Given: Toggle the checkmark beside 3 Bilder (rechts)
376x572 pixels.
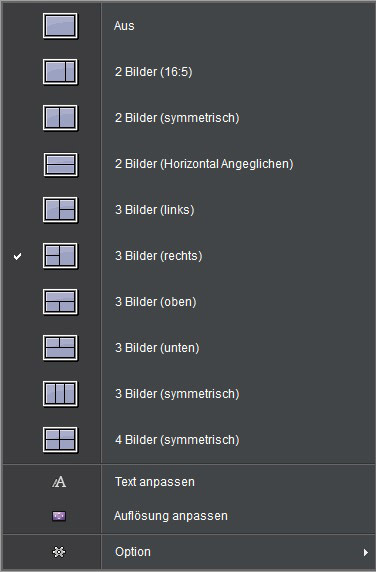Looking at the screenshot, I should coord(18,256).
